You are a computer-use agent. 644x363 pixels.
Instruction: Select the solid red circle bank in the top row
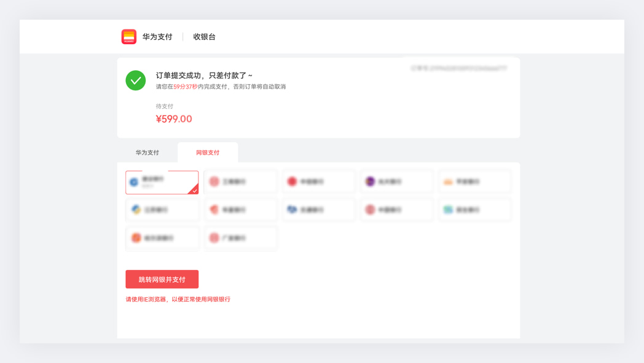click(x=318, y=181)
